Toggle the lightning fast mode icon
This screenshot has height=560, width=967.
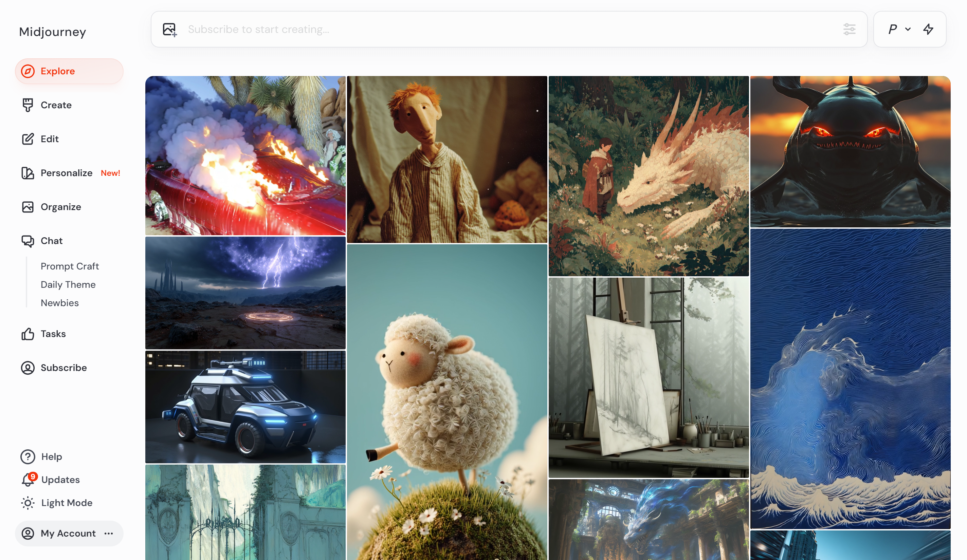tap(928, 29)
